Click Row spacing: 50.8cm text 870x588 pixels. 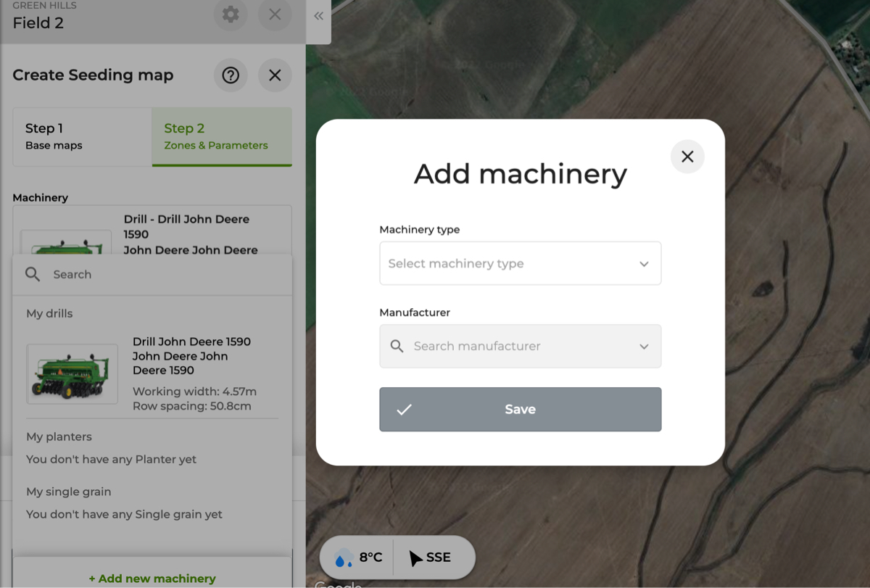pyautogui.click(x=192, y=406)
